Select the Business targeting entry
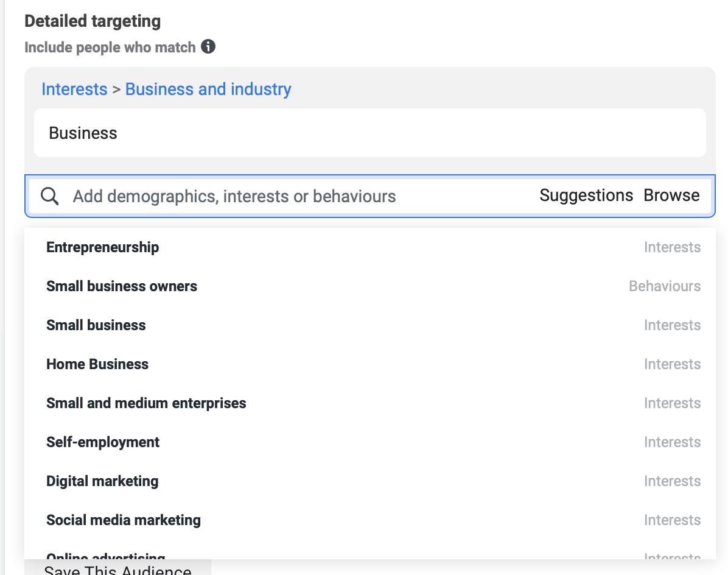This screenshot has width=728, height=575. (83, 133)
